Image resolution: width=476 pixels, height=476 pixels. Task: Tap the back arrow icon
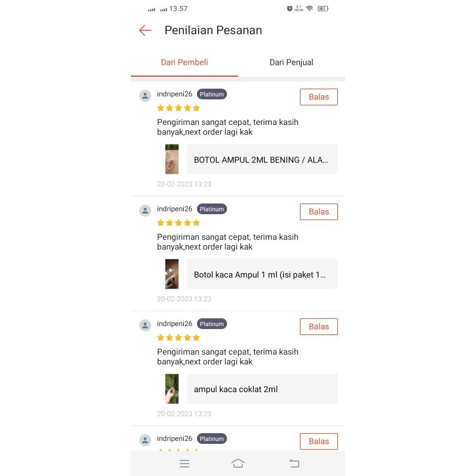click(145, 30)
